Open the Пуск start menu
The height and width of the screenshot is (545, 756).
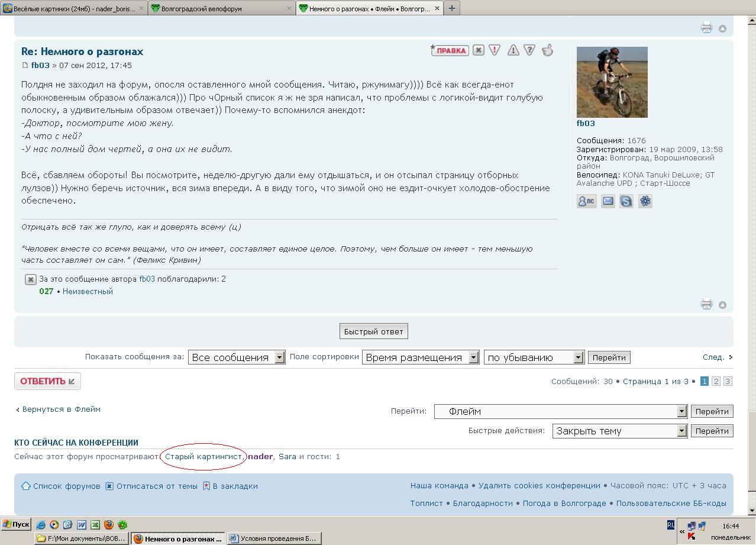[x=16, y=524]
